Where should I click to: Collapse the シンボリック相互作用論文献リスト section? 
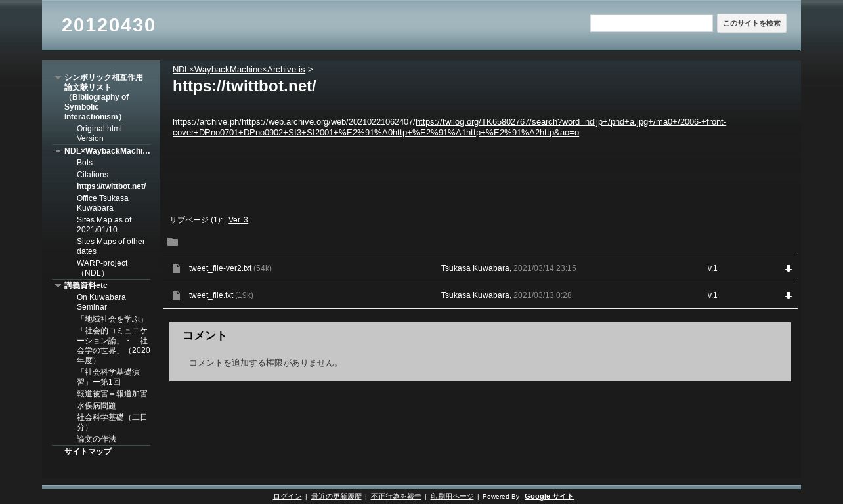click(x=58, y=77)
